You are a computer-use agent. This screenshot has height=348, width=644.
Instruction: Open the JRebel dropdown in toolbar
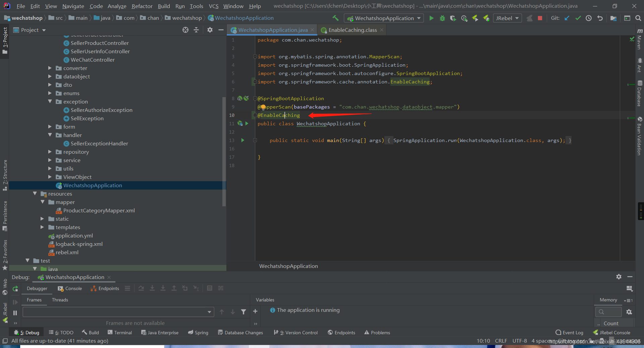coord(507,18)
